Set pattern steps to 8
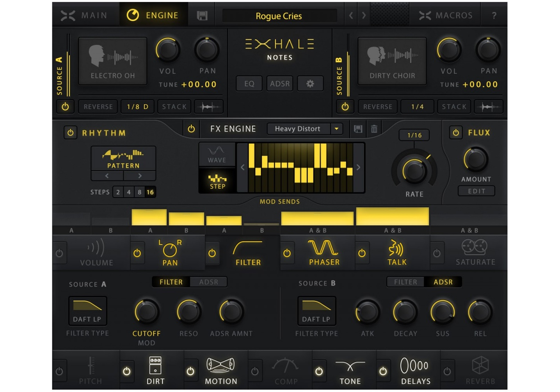Viewport: 560px width, 392px height. 139,192
